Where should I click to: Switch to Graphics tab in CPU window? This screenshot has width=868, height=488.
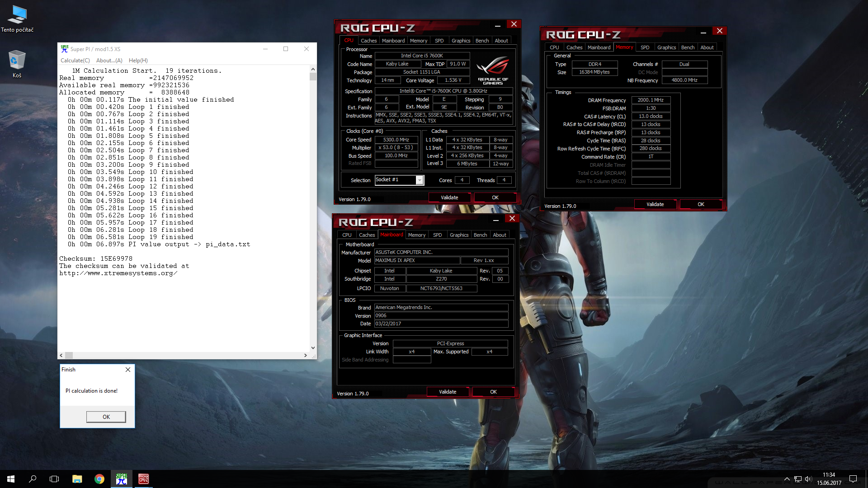[x=461, y=41]
